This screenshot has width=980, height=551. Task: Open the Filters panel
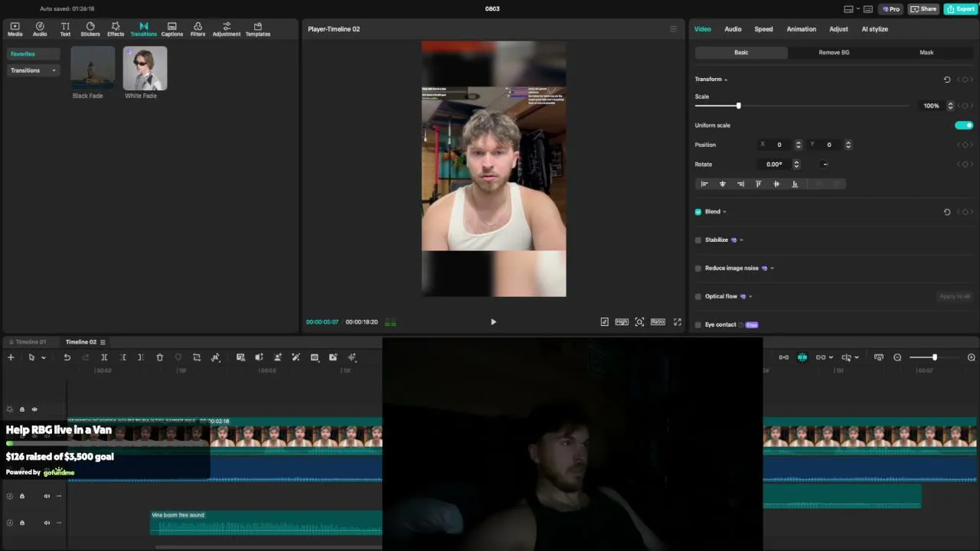click(x=198, y=29)
